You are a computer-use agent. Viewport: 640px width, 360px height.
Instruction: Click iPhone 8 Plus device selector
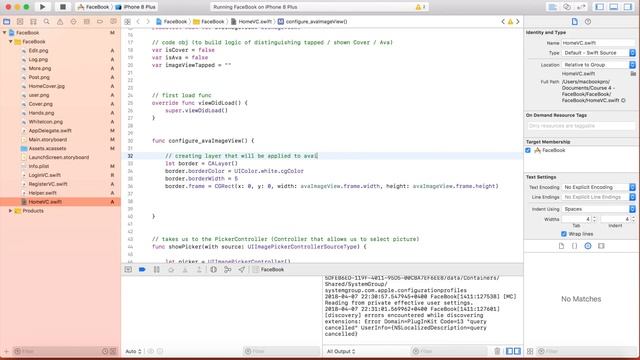click(136, 7)
